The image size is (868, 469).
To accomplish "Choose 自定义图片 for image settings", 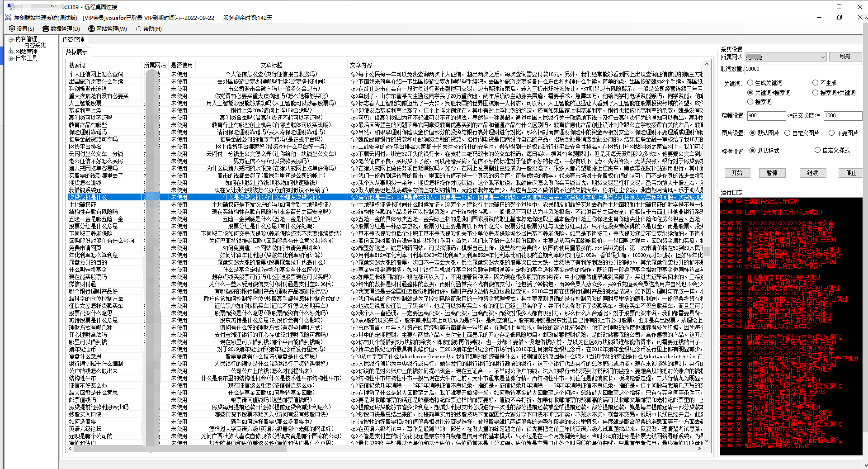I will 802,133.
